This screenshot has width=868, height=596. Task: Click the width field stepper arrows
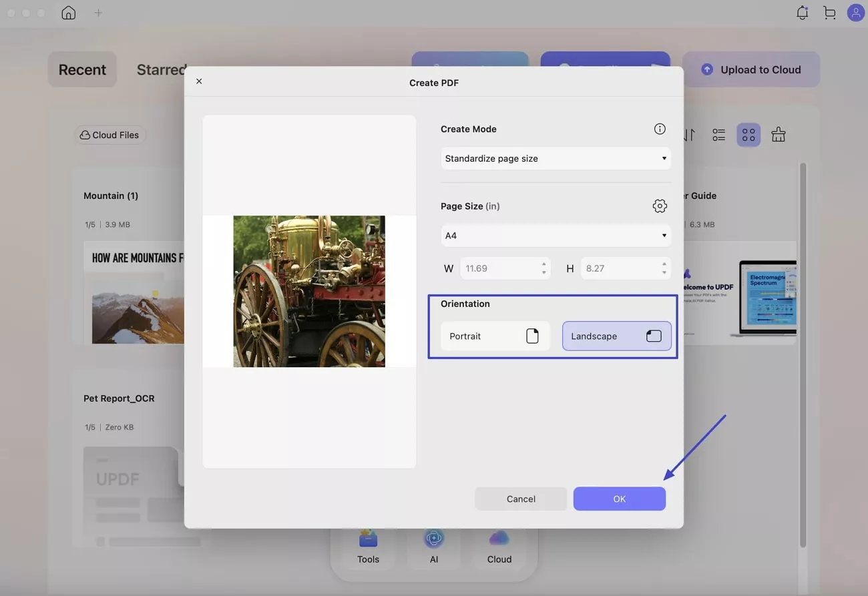(544, 268)
